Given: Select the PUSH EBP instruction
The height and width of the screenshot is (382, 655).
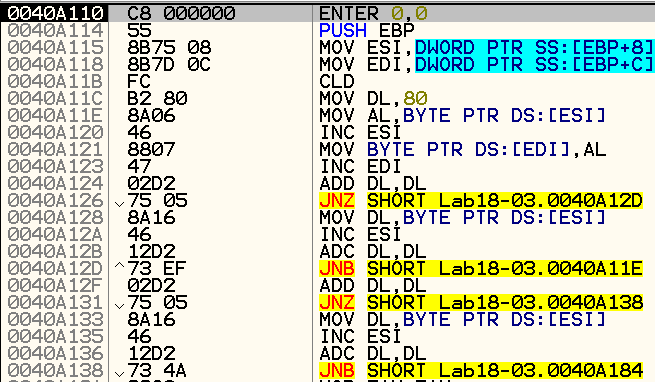Looking at the screenshot, I should (367, 31).
